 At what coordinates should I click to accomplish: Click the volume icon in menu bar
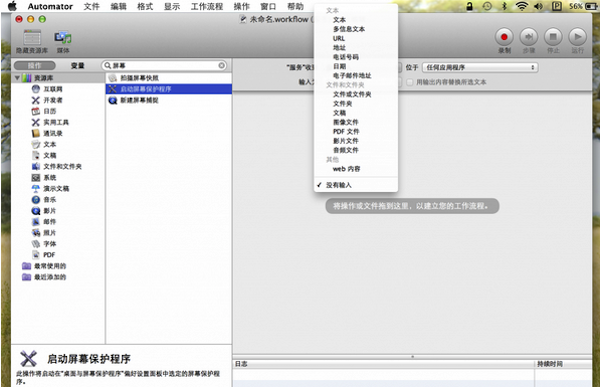tap(538, 6)
